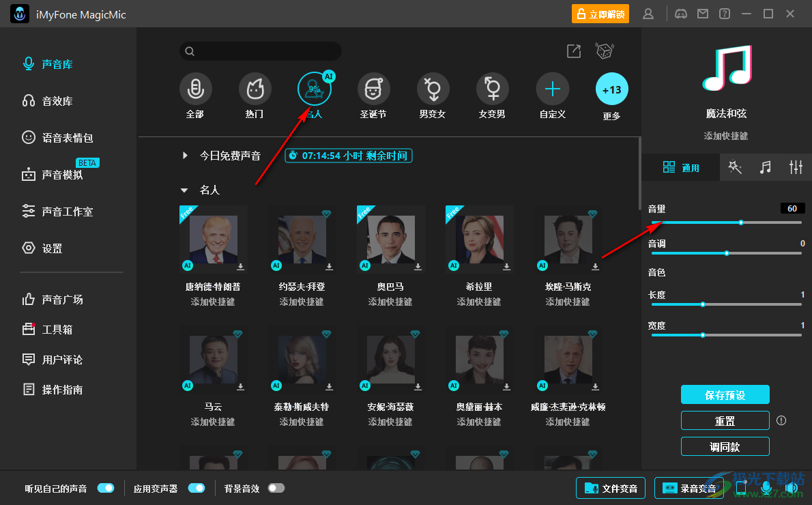Collapse the 名人 section
This screenshot has height=505, width=812.
coord(184,190)
